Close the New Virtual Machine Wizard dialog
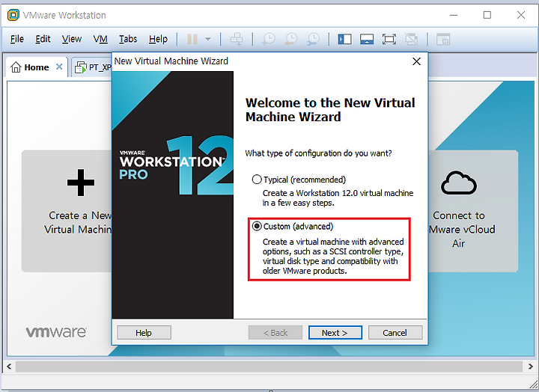Viewport: 539px width, 392px height. click(417, 61)
